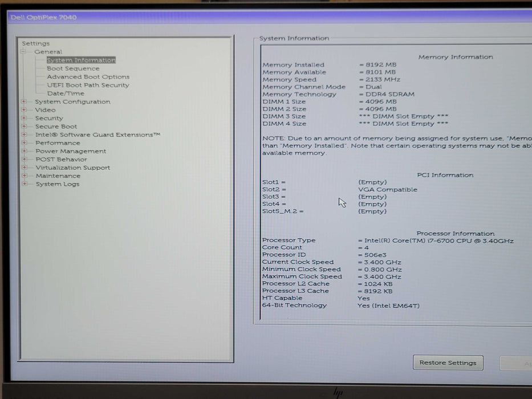Expand the Power Management section
This screenshot has width=532, height=399.
[x=24, y=151]
